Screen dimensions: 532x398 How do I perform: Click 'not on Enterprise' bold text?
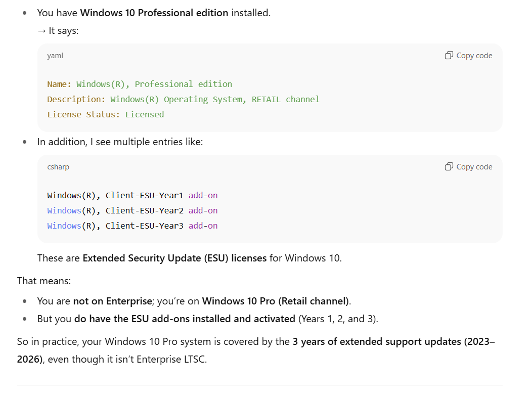(x=112, y=301)
